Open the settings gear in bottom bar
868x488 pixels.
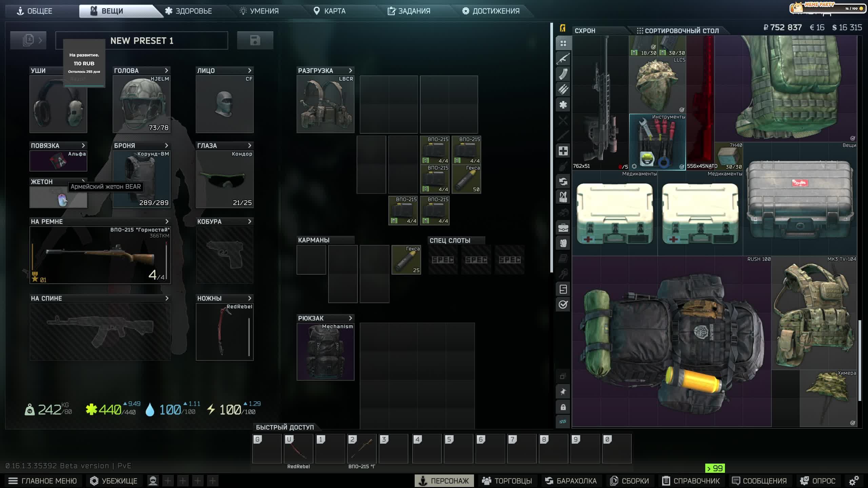pyautogui.click(x=854, y=481)
